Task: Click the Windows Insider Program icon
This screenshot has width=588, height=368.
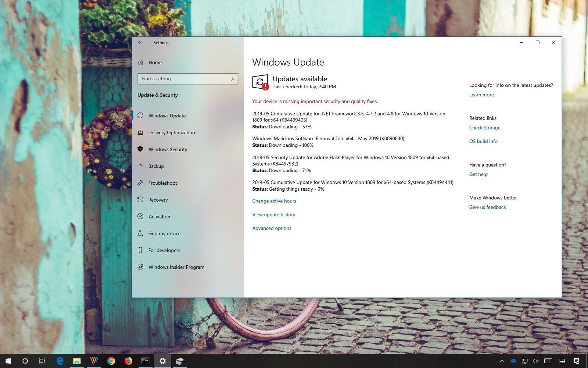Action: pyautogui.click(x=140, y=267)
